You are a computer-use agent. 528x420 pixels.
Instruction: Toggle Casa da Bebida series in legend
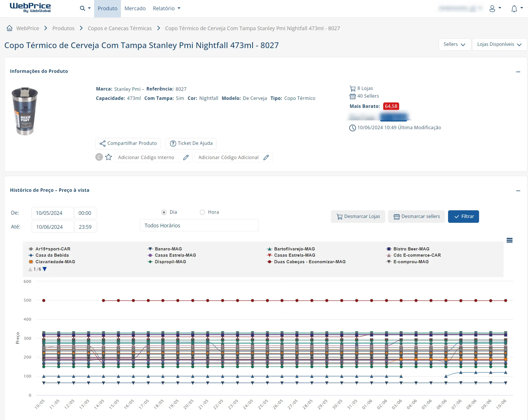(48, 255)
